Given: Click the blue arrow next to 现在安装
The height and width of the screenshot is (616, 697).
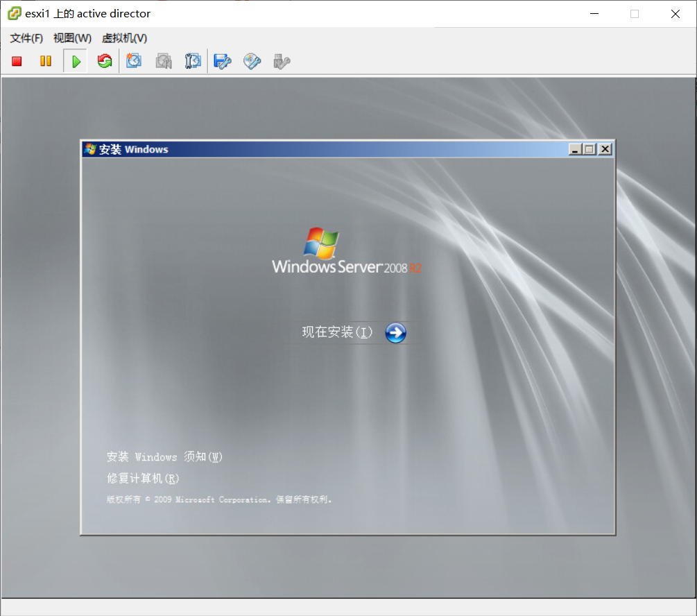Looking at the screenshot, I should pyautogui.click(x=395, y=333).
